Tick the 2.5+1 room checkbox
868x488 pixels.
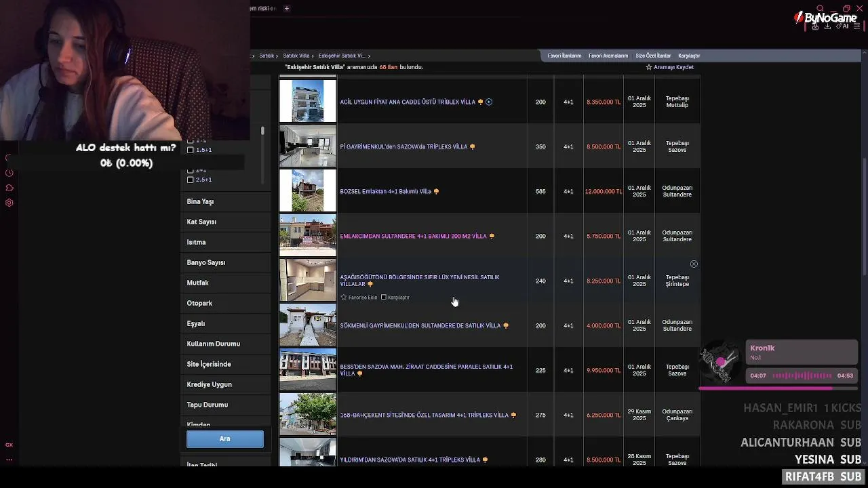pyautogui.click(x=190, y=180)
